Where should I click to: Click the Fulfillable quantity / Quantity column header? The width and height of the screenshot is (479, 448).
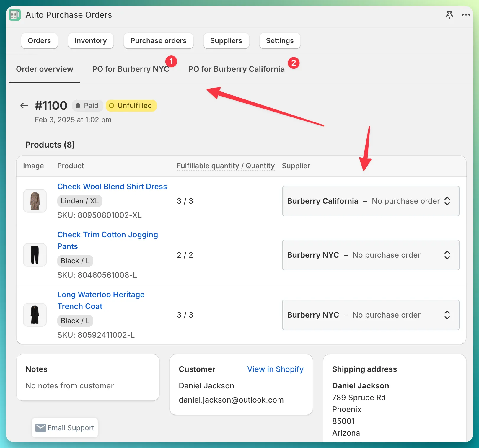click(226, 166)
